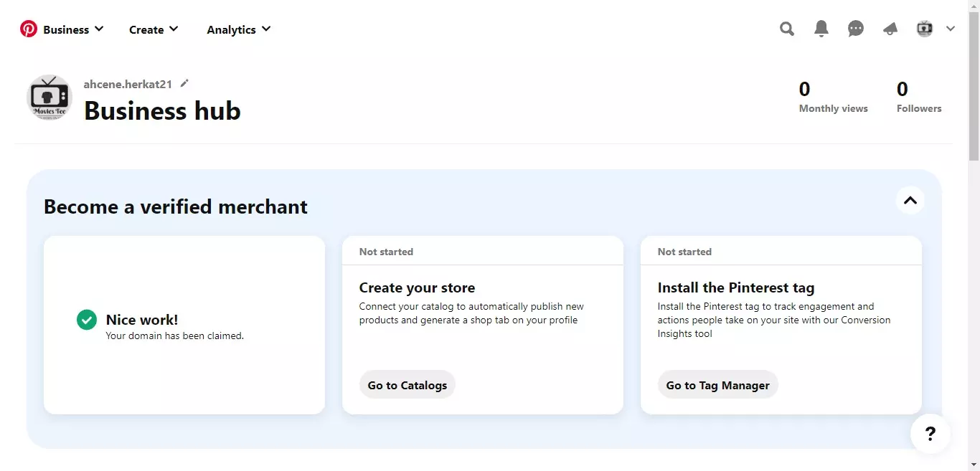Click the Go to Tag Manager button
Viewport: 980px width, 471px height.
pos(717,385)
